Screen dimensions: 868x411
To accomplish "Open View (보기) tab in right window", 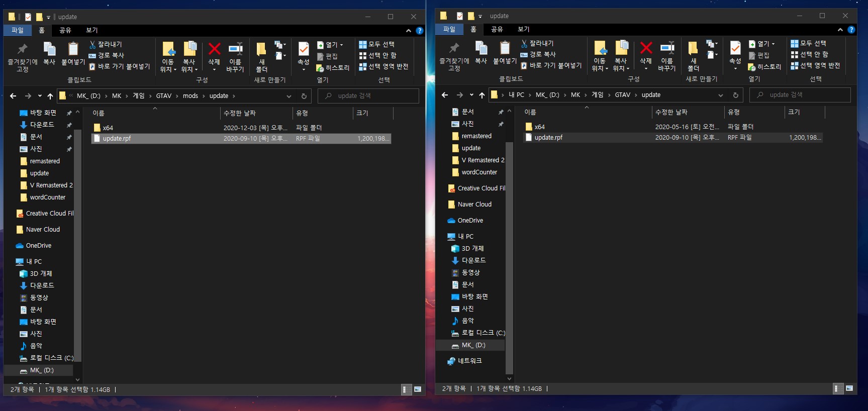I will pos(524,29).
